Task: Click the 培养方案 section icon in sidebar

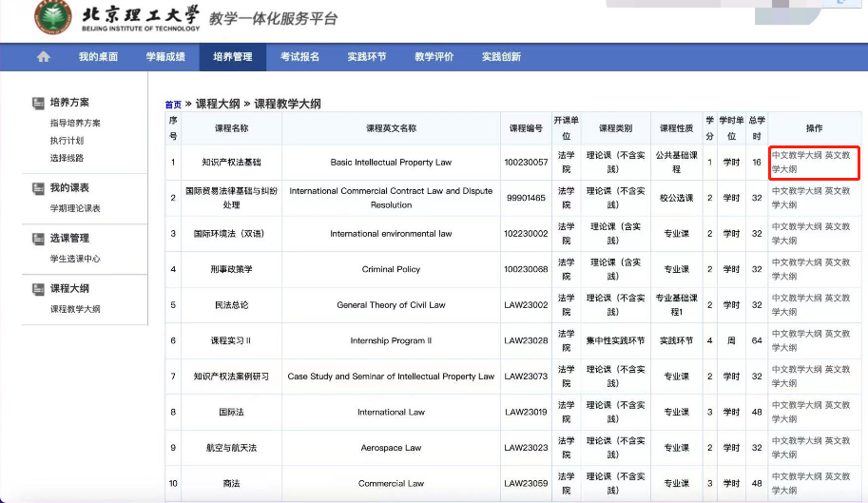Action: [x=38, y=103]
